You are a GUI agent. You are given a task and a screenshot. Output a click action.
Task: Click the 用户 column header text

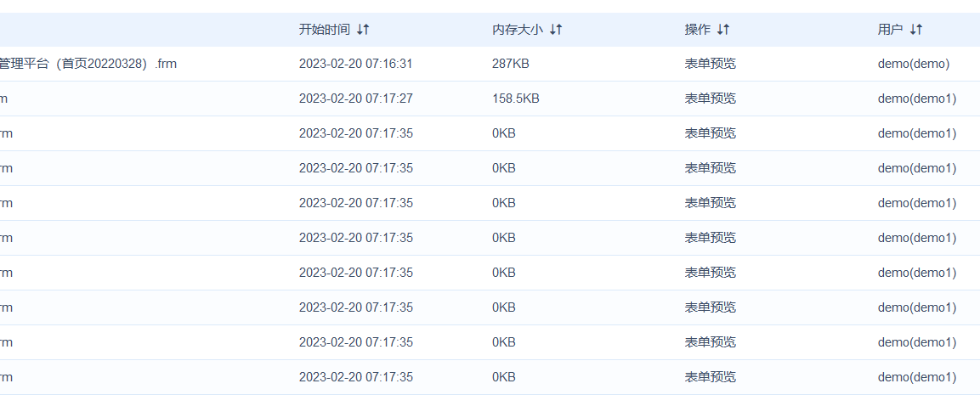pos(891,30)
